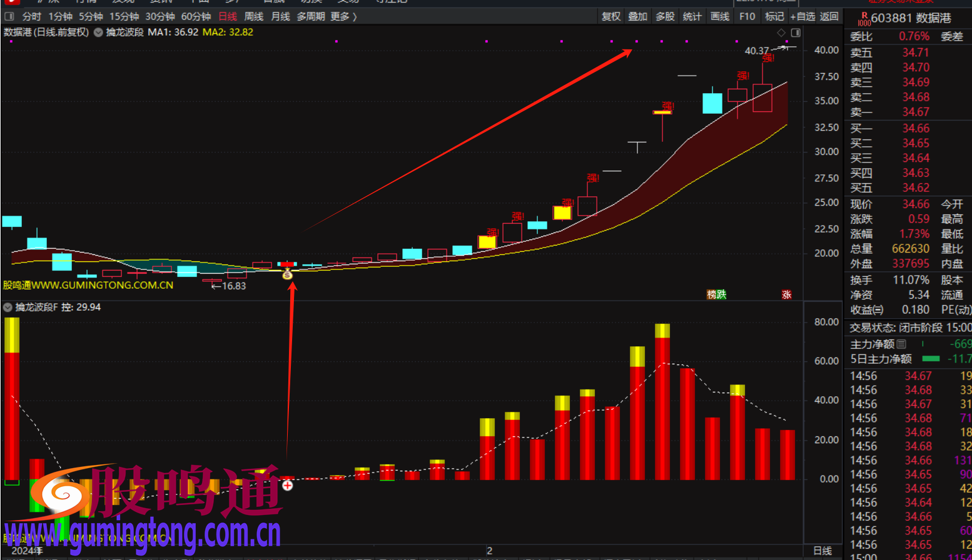Click the red plus marker on indicator chart
The height and width of the screenshot is (560, 972).
(x=287, y=485)
